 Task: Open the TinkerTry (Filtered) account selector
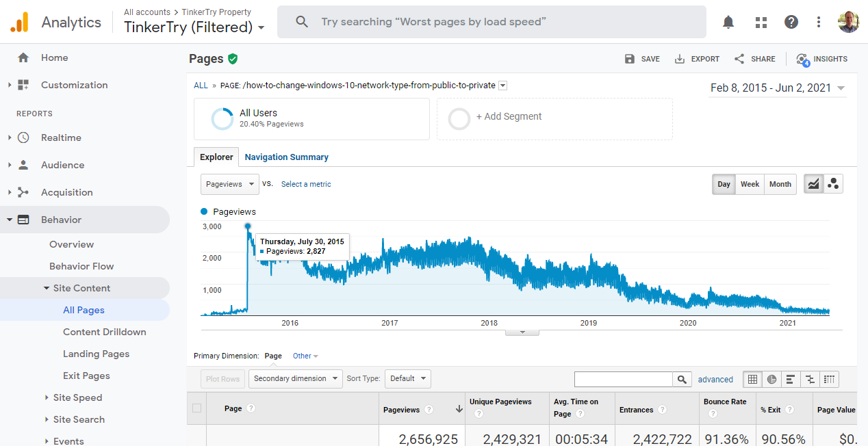click(194, 27)
